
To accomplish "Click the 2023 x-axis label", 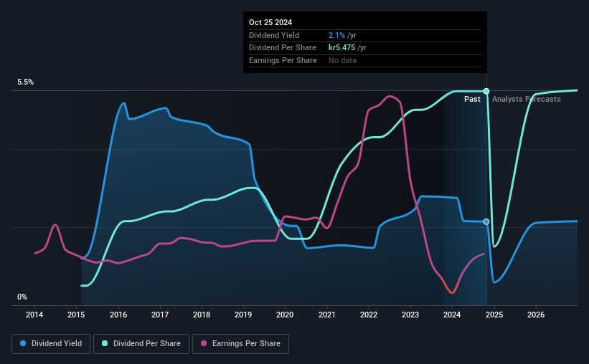I will click(410, 315).
